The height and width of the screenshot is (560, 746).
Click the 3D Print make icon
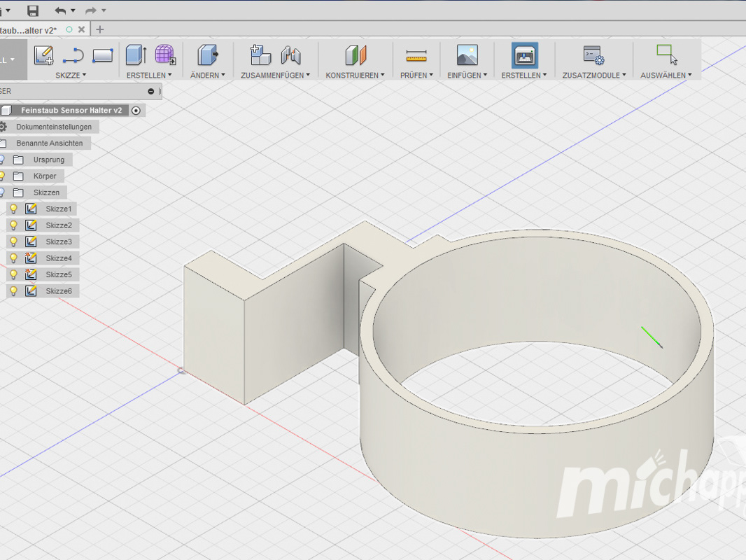[525, 55]
